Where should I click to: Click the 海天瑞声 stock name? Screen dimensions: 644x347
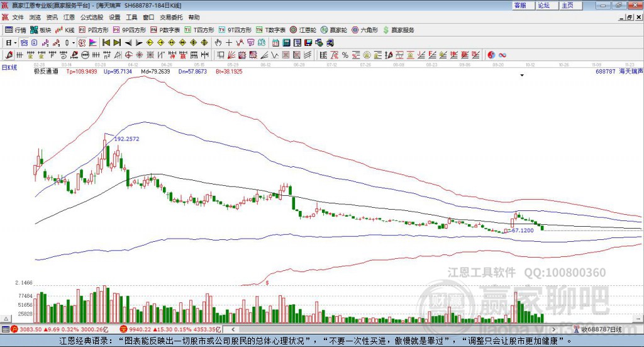631,71
